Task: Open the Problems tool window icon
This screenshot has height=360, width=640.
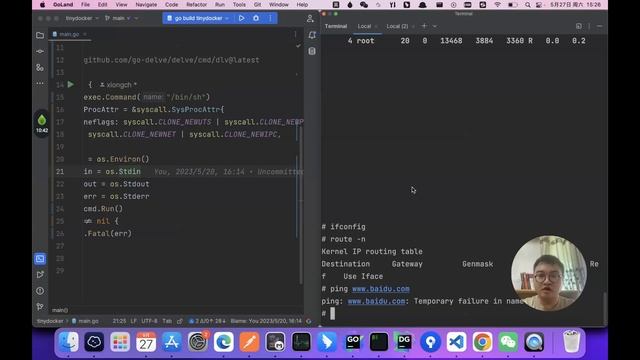Action: coord(40,291)
